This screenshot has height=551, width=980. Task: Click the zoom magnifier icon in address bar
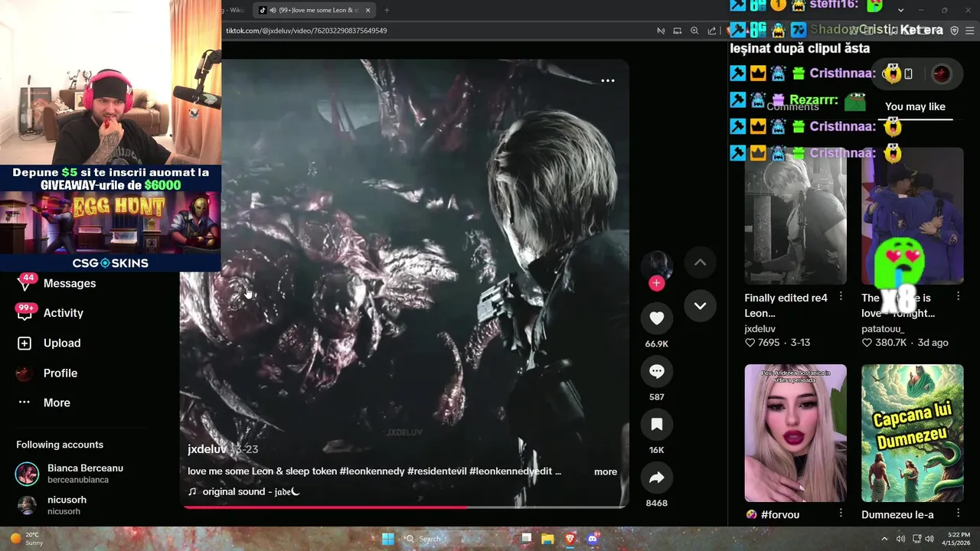tap(694, 31)
